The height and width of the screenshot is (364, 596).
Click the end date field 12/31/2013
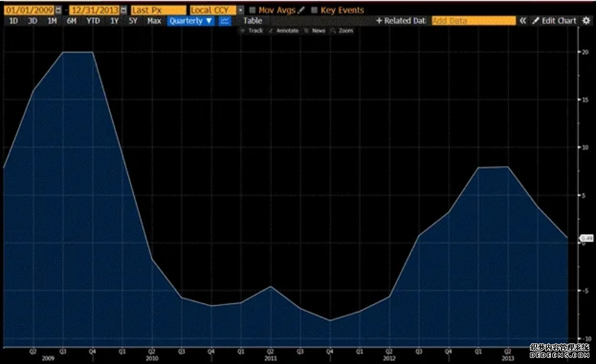[95, 10]
